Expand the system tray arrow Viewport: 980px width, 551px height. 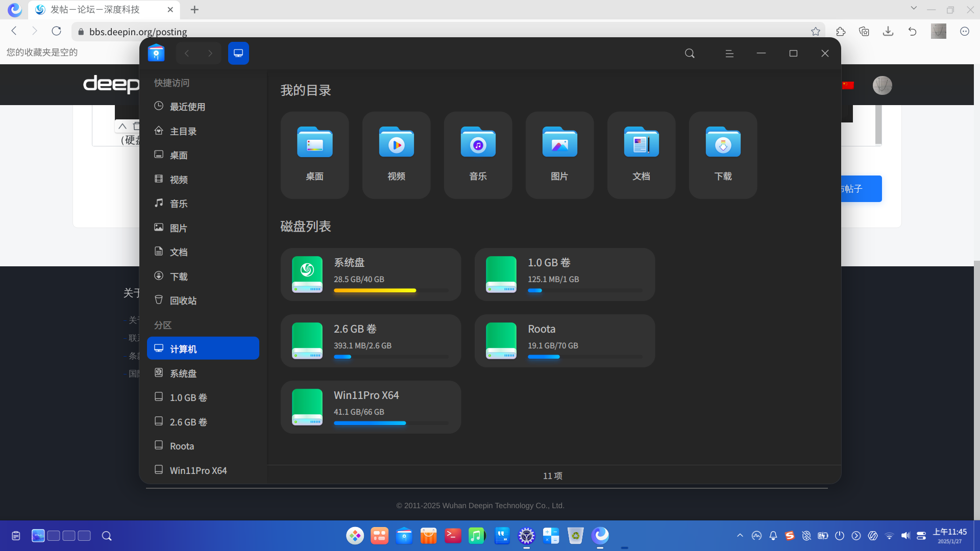(740, 535)
